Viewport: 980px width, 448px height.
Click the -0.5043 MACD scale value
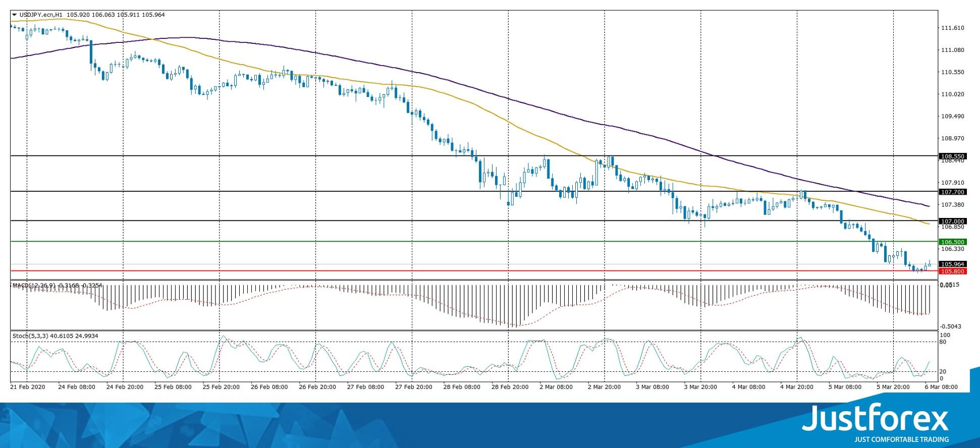click(950, 326)
